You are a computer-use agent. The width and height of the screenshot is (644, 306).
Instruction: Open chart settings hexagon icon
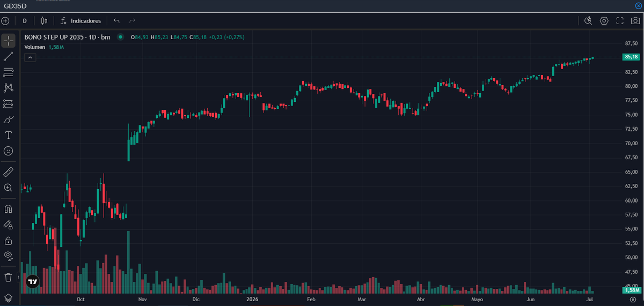(604, 21)
